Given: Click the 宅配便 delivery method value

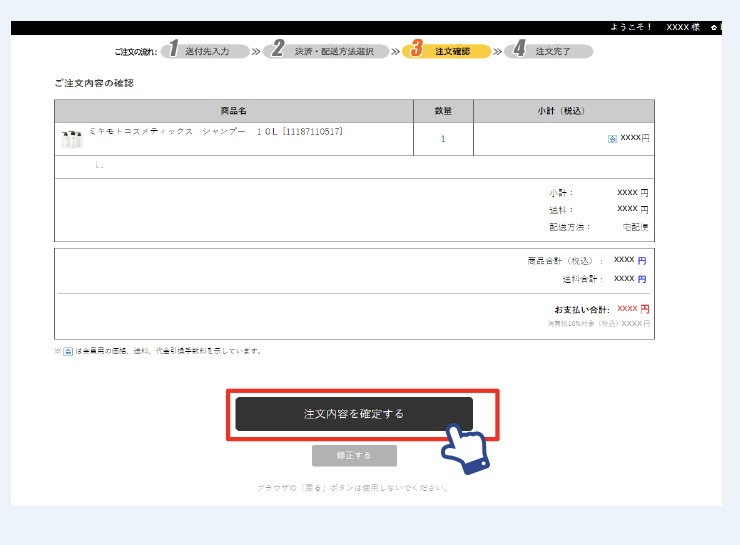Looking at the screenshot, I should tap(636, 227).
